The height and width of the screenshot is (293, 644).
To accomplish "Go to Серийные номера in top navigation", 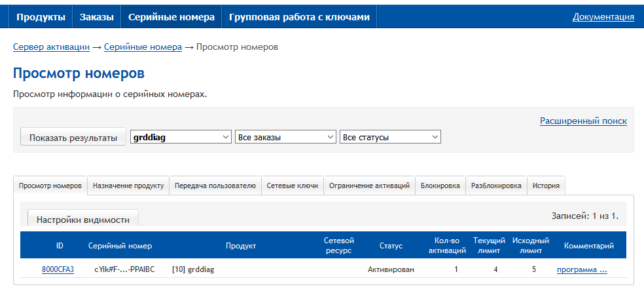I will (171, 17).
